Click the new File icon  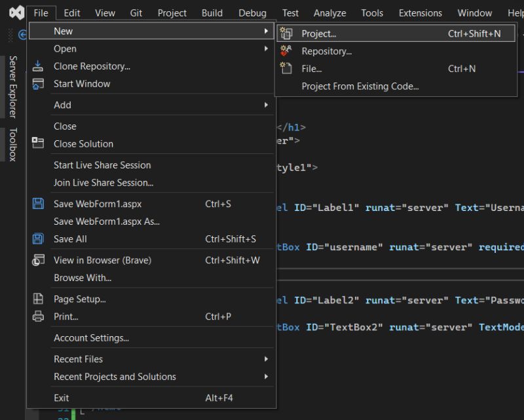(x=286, y=68)
